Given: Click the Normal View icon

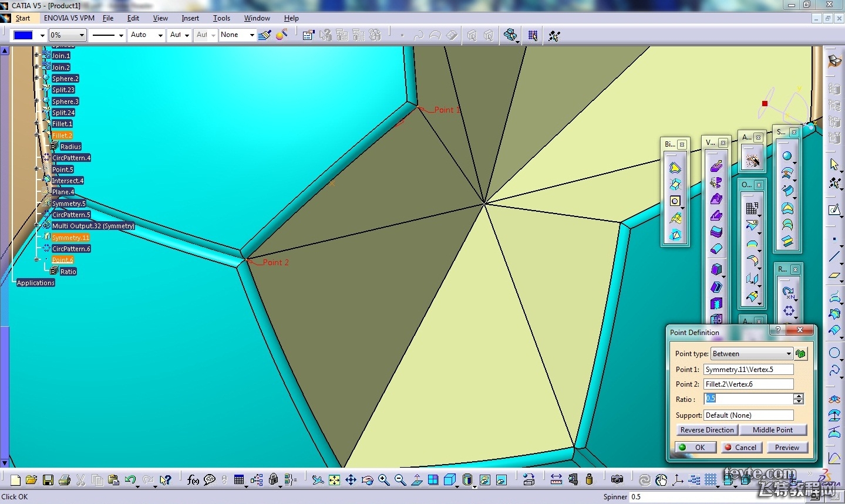Looking at the screenshot, I should click(416, 480).
